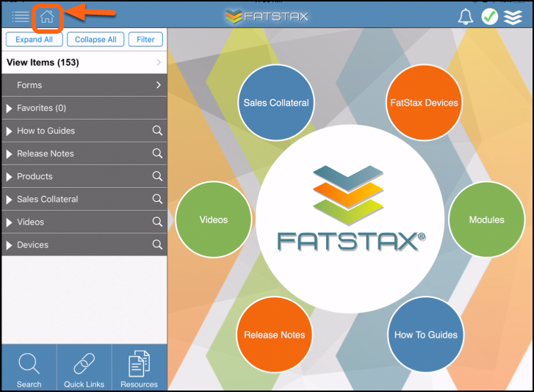The width and height of the screenshot is (534, 392).
Task: Expand the Release Notes category
Action: coord(10,154)
